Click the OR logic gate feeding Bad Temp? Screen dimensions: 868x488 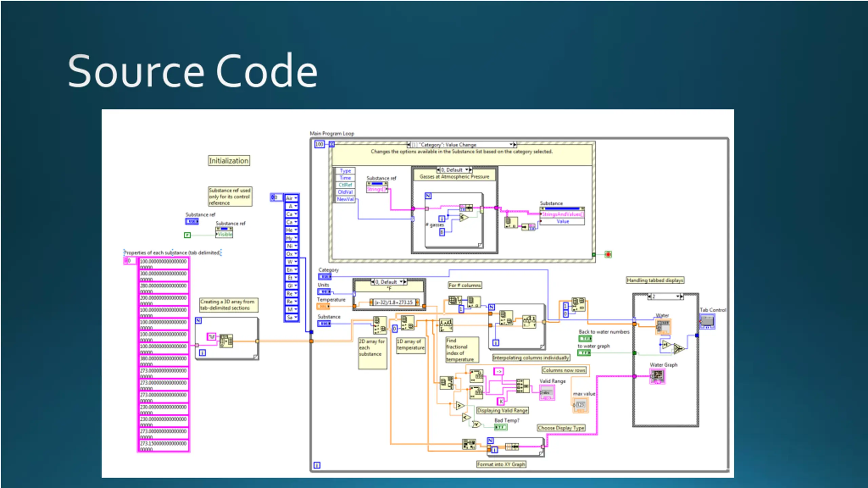tap(477, 424)
